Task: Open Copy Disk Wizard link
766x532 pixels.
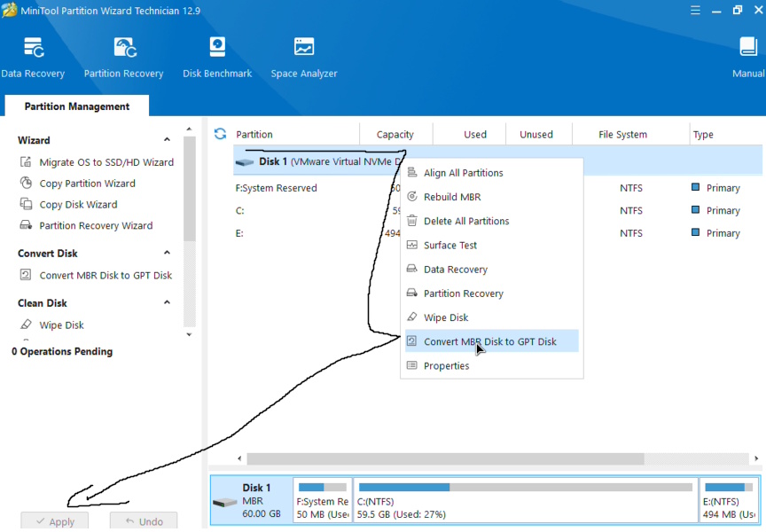Action: 78,204
